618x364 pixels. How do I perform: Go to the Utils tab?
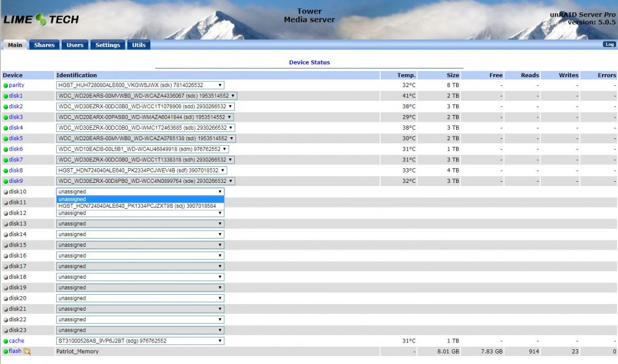(x=138, y=45)
